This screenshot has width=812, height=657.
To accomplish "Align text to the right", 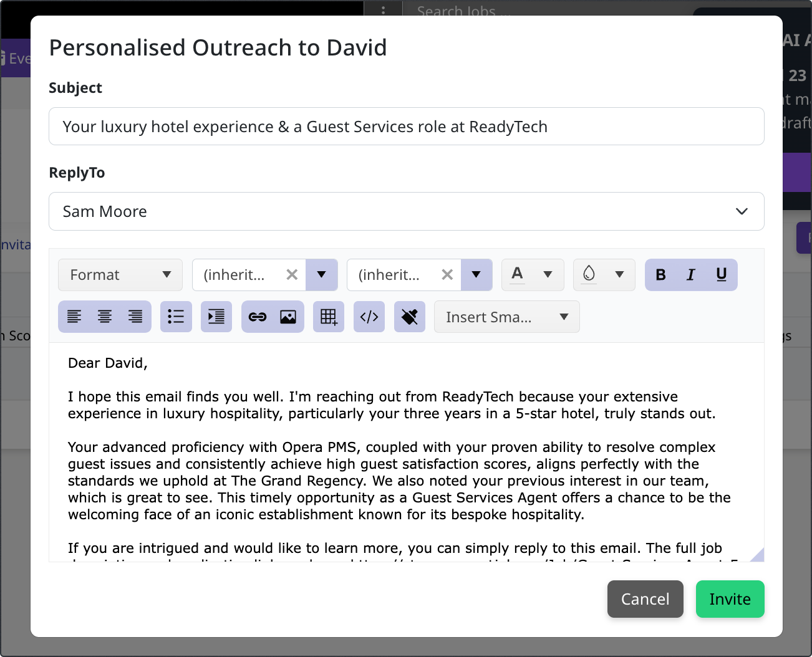I will click(x=135, y=317).
